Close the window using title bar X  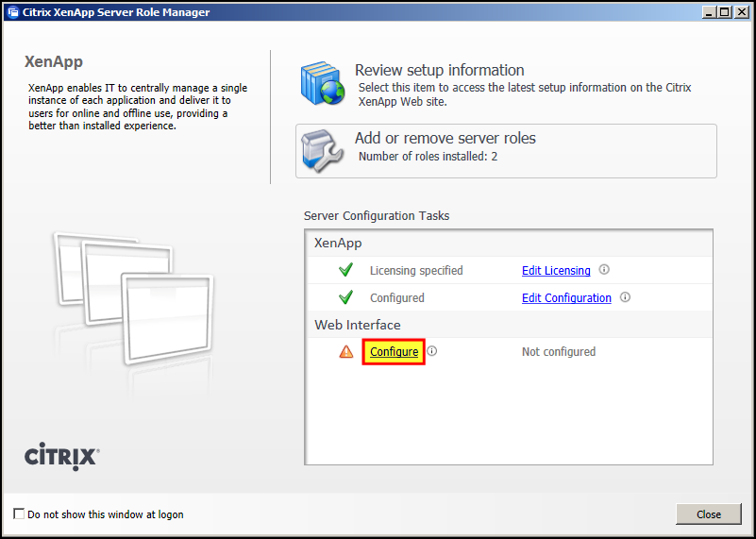click(x=741, y=12)
